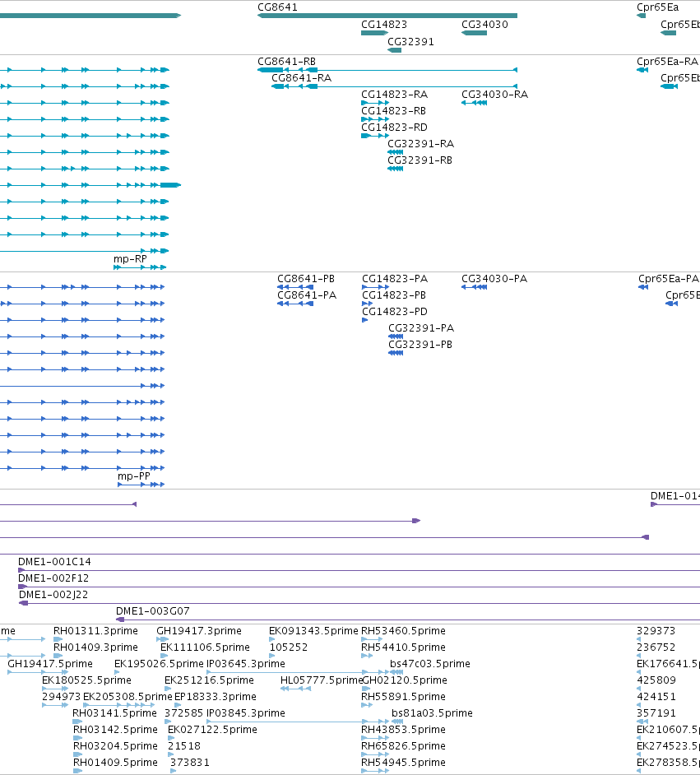The width and height of the screenshot is (700, 775).
Task: Click the 372585 feature label
Action: pos(183,713)
